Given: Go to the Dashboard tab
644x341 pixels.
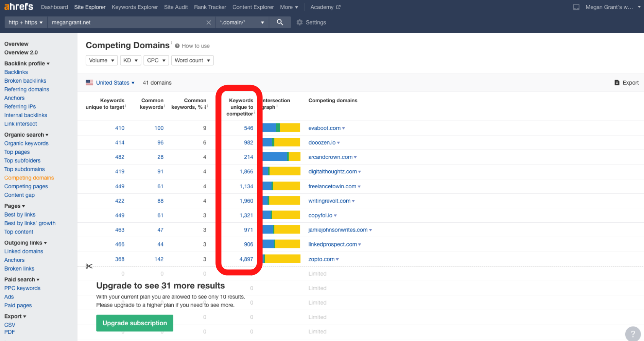Looking at the screenshot, I should pyautogui.click(x=54, y=7).
